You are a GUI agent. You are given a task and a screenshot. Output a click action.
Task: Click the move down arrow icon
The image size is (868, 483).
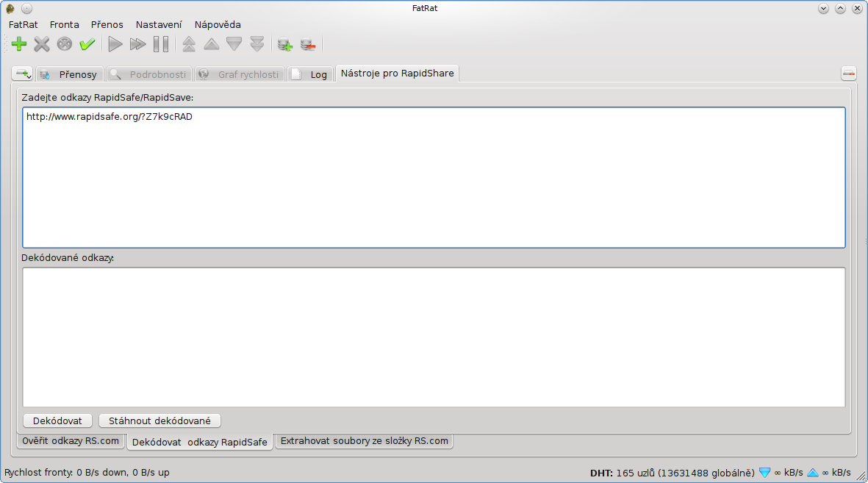[234, 44]
